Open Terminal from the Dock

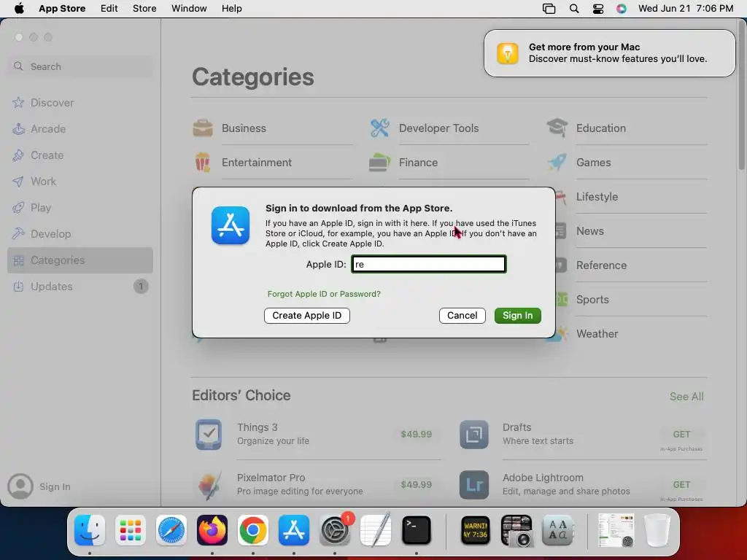pyautogui.click(x=417, y=530)
